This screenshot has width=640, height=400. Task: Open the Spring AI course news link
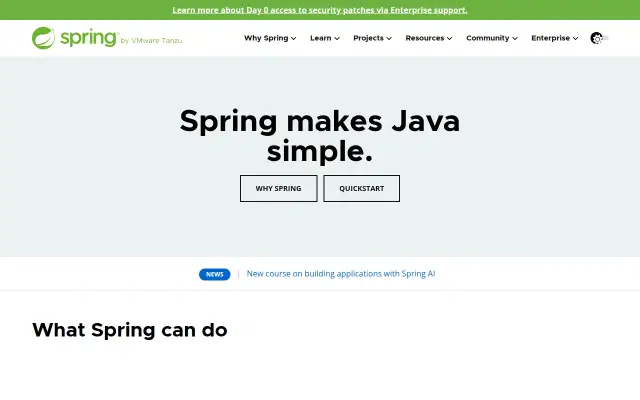[x=341, y=274]
